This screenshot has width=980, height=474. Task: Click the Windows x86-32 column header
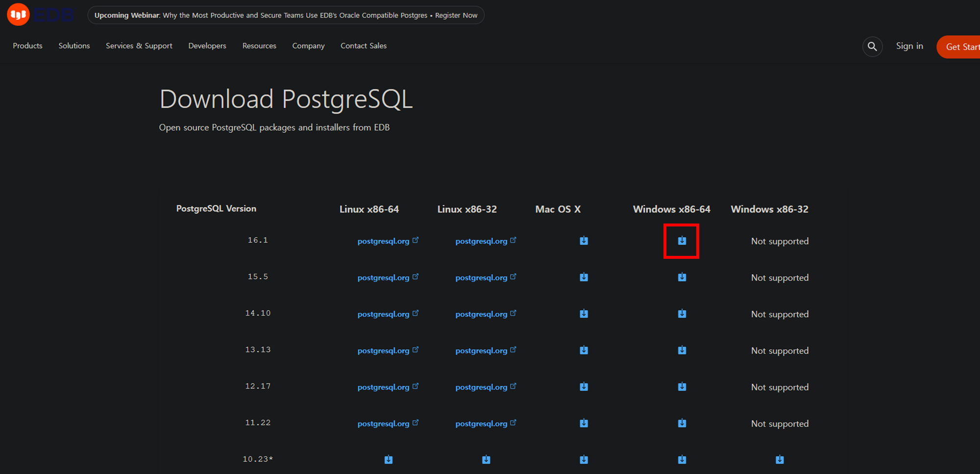(x=769, y=209)
